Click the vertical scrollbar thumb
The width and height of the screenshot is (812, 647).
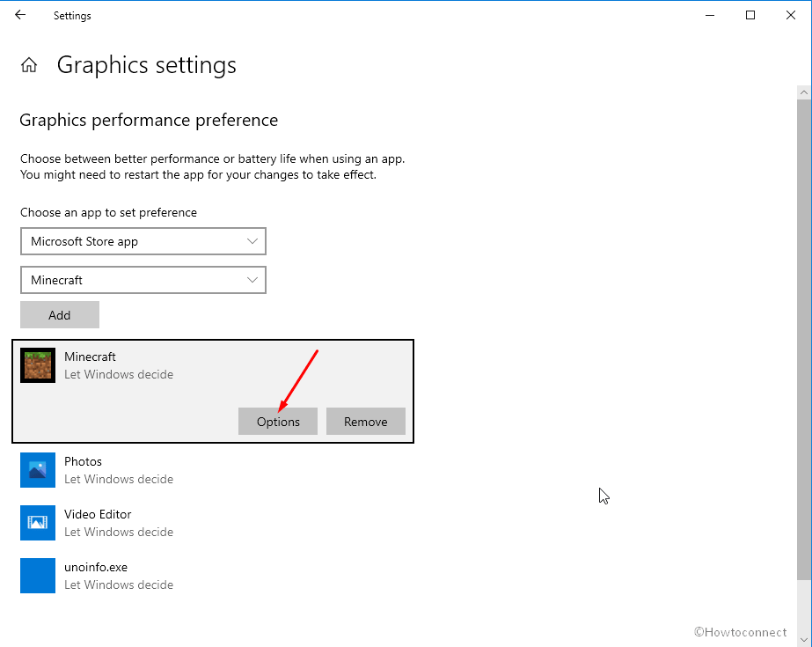804,339
